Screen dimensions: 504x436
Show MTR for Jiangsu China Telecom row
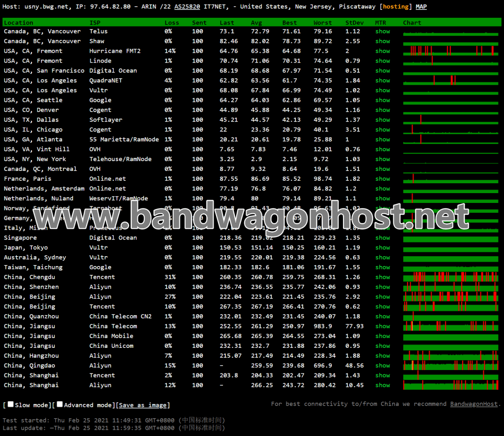[382, 326]
